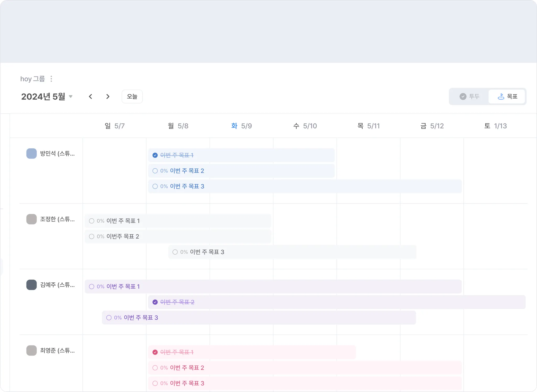The image size is (537, 392).
Task: Click 방민석's blue avatar icon
Action: pyautogui.click(x=31, y=154)
